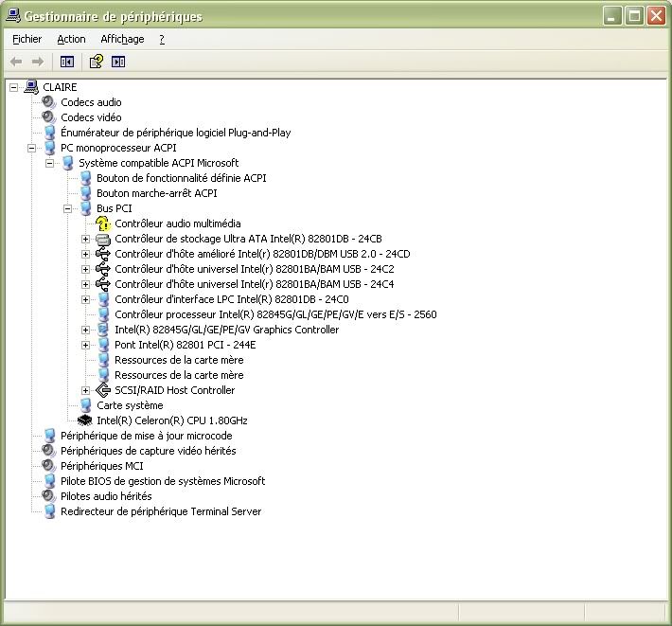Screen dimensions: 672x626
Task: Select Redirecteur de périphérique Terminal Server
Action: click(161, 511)
